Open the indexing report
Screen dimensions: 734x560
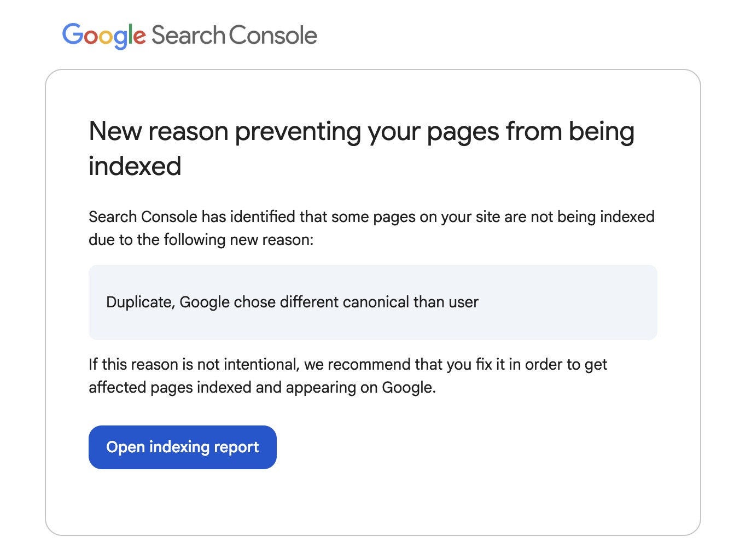tap(182, 447)
